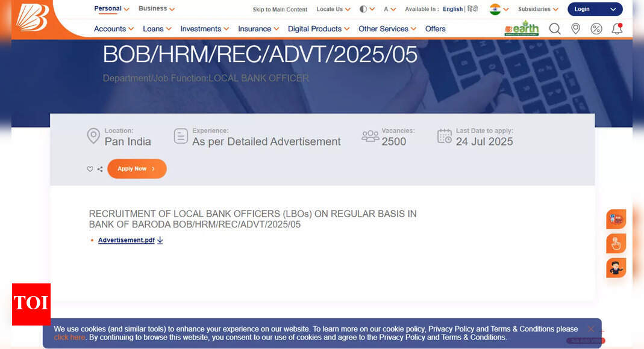Screen dimensions: 644x349
Task: Switch to the Business banking tab
Action: [x=157, y=8]
